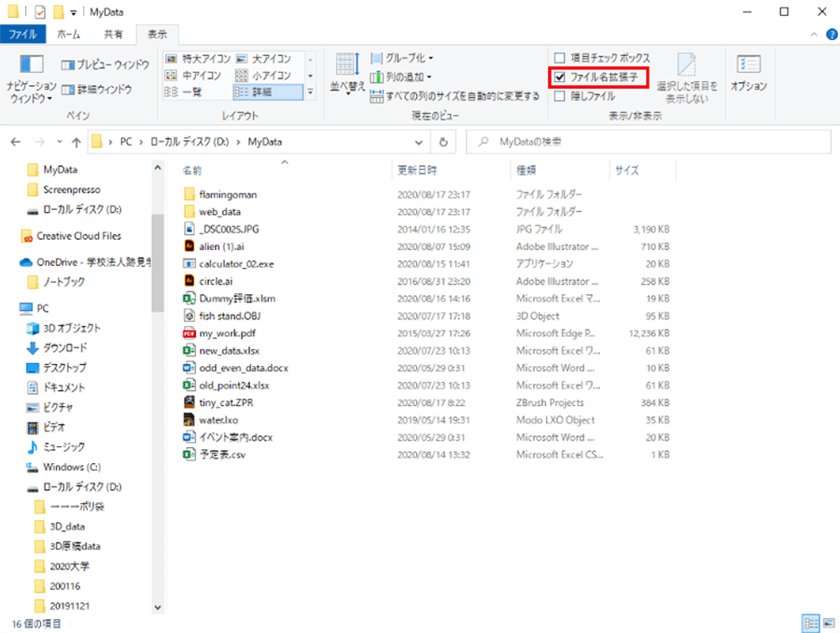Click PC in the address breadcrumb
This screenshot has width=840, height=633.
[x=126, y=142]
